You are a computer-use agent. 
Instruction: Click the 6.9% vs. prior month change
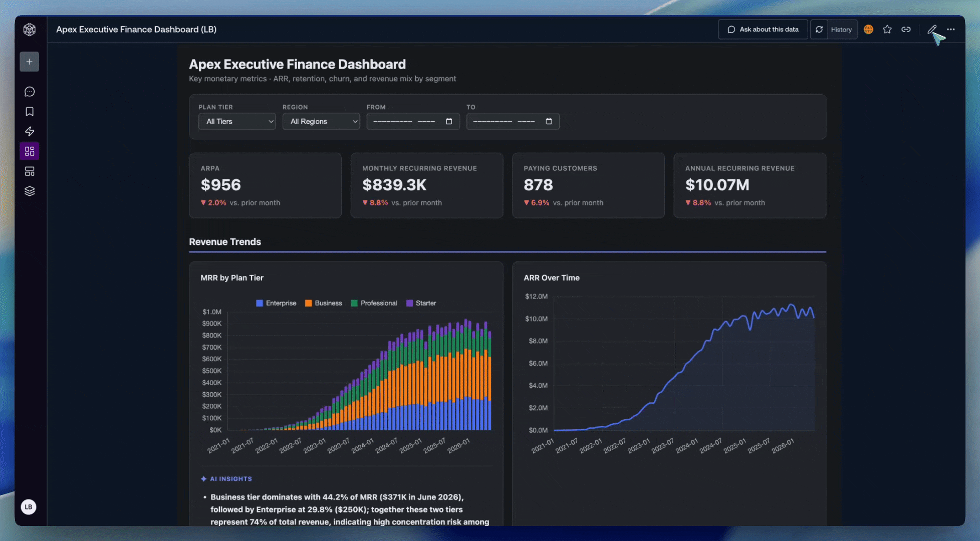click(564, 203)
